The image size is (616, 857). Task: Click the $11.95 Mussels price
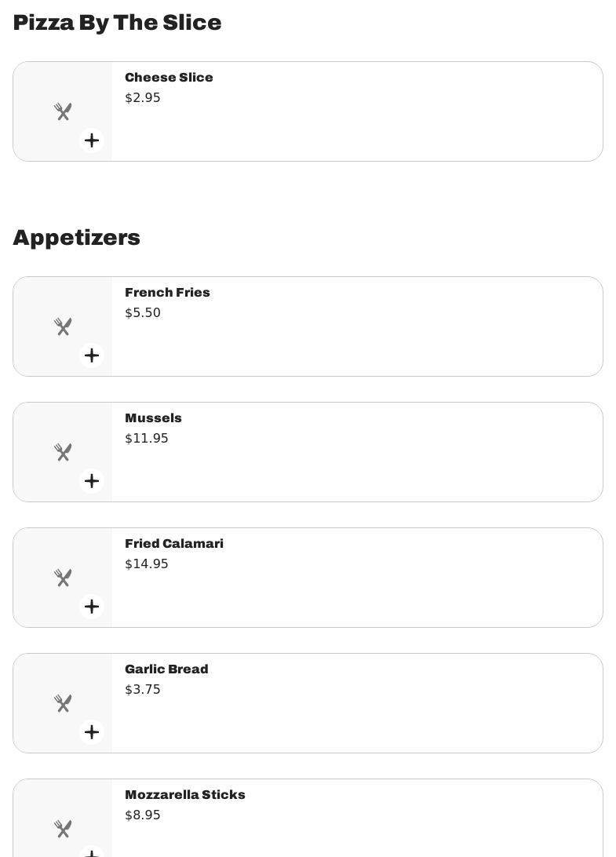click(147, 439)
